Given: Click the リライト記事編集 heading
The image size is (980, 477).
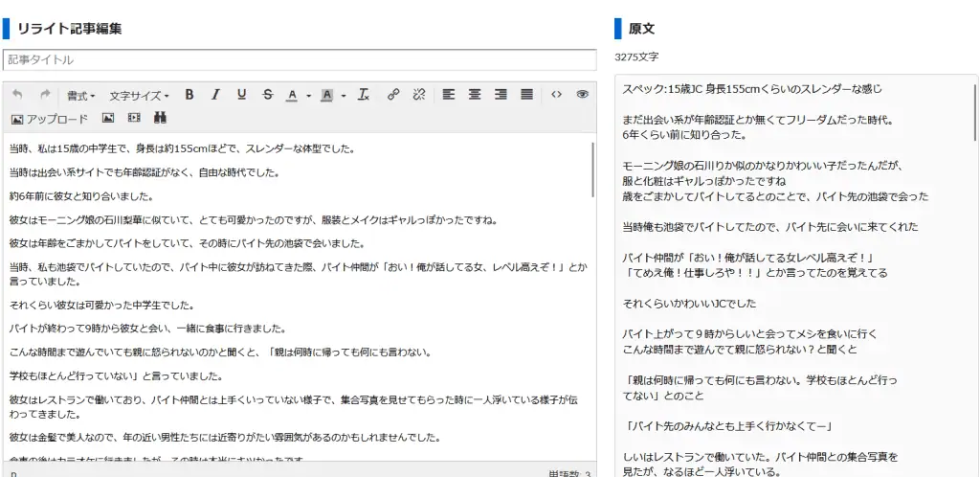Looking at the screenshot, I should pyautogui.click(x=69, y=28).
